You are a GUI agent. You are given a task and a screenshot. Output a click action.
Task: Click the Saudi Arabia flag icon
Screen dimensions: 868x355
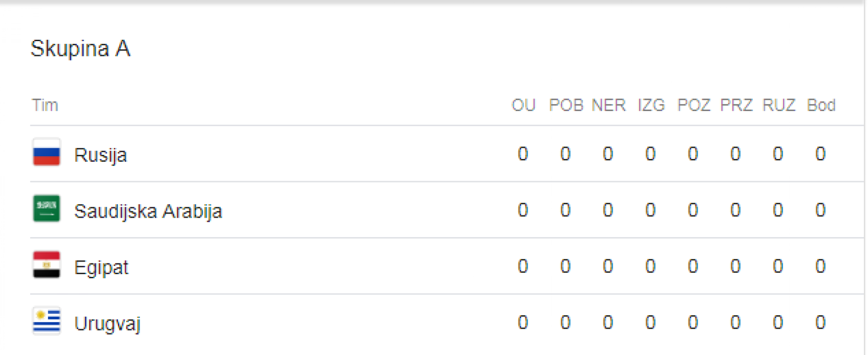click(x=46, y=208)
